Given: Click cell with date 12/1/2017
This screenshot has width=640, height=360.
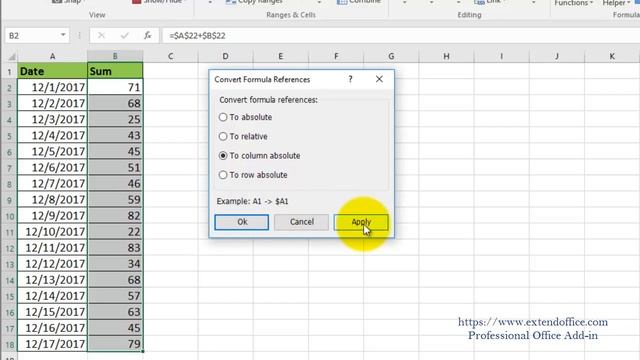Looking at the screenshot, I should (52, 87).
